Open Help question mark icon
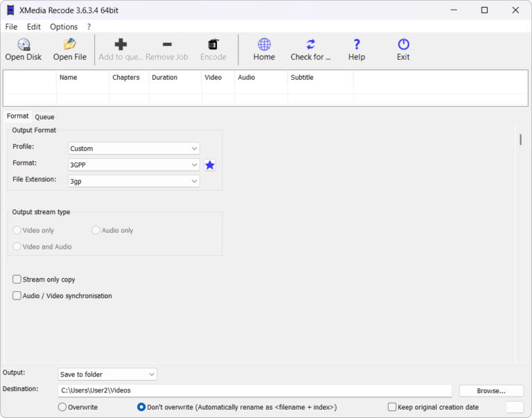This screenshot has height=418, width=532. tap(357, 44)
